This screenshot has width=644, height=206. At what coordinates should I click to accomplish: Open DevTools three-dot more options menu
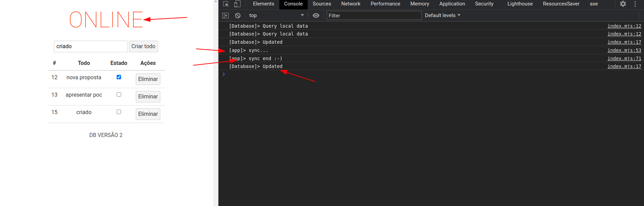point(635,4)
